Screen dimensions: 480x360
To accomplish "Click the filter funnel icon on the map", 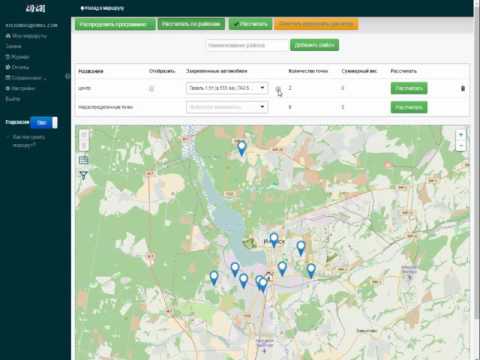I will click(x=84, y=174).
